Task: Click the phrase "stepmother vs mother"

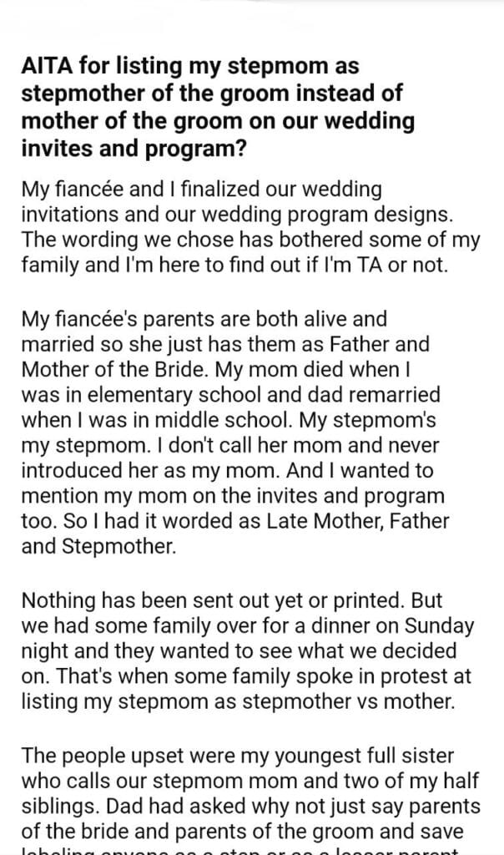Action: click(362, 702)
